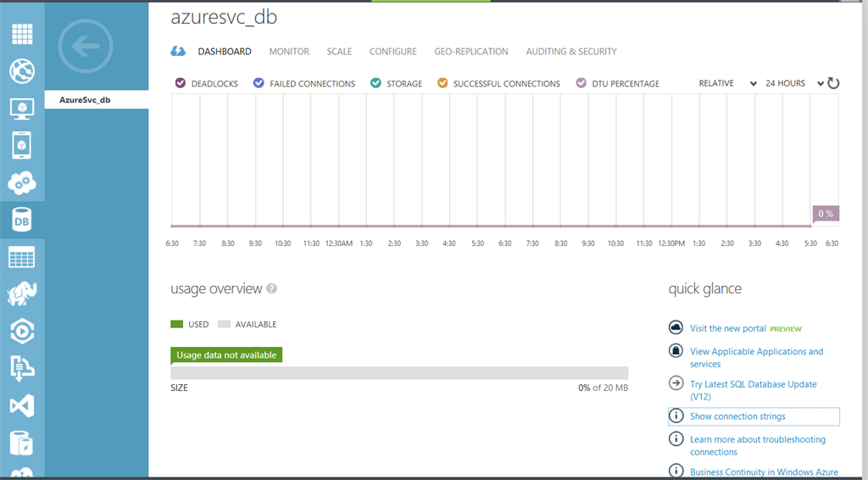Open All Items grid icon in sidebar
The image size is (868, 480).
pyautogui.click(x=22, y=34)
